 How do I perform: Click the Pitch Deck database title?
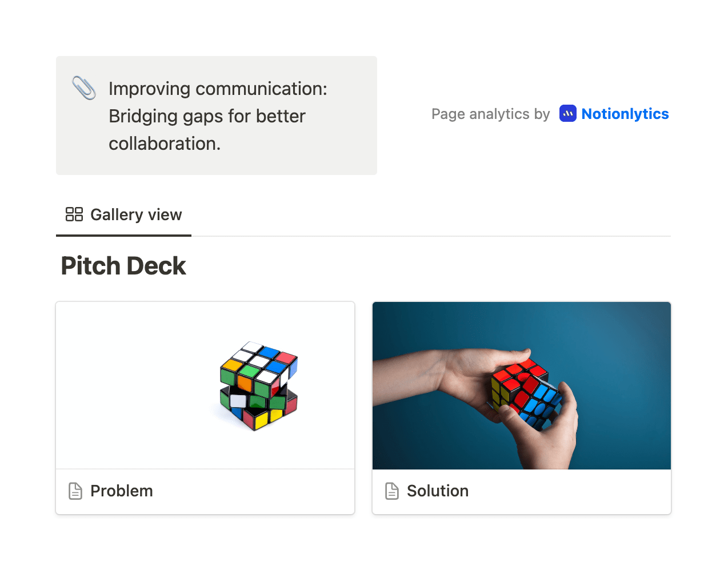pyautogui.click(x=123, y=266)
